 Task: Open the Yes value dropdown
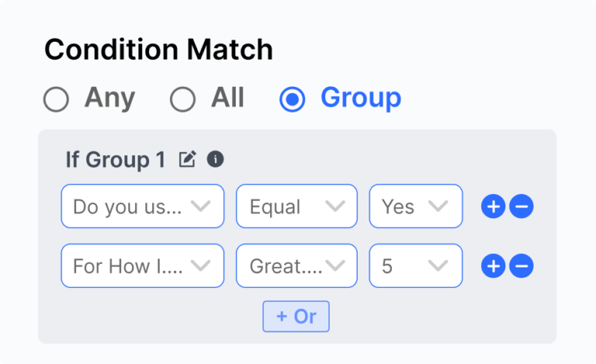coord(415,206)
